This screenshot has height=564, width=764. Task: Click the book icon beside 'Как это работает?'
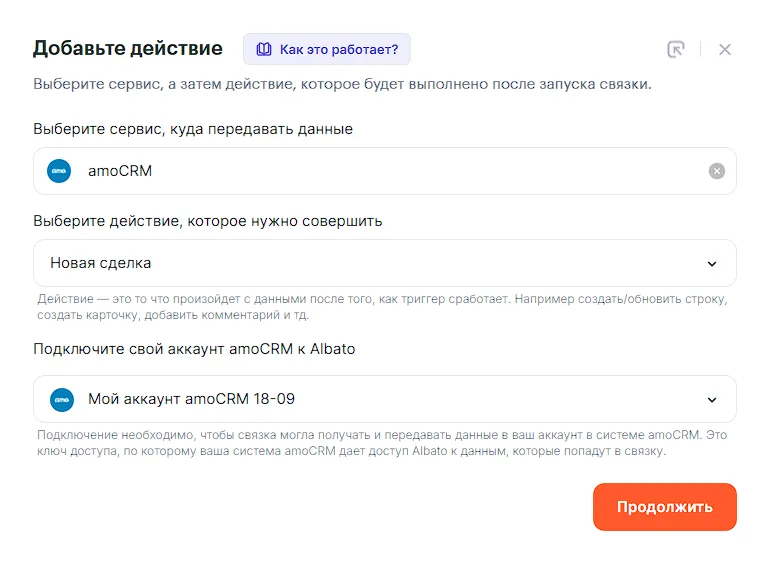coord(264,49)
